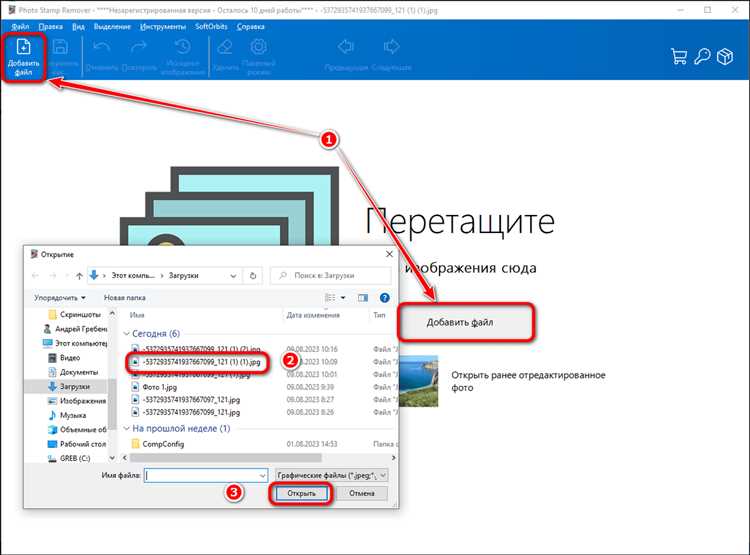Screen dimensions: 750x555
Task: Click the original image clock-history icon
Action: point(182,47)
